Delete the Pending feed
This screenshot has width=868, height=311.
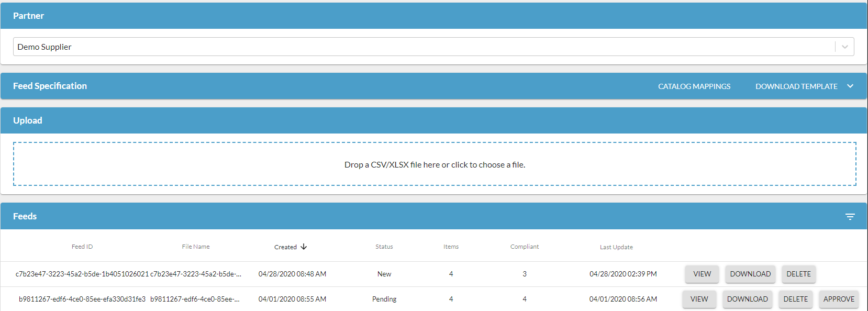tap(795, 299)
